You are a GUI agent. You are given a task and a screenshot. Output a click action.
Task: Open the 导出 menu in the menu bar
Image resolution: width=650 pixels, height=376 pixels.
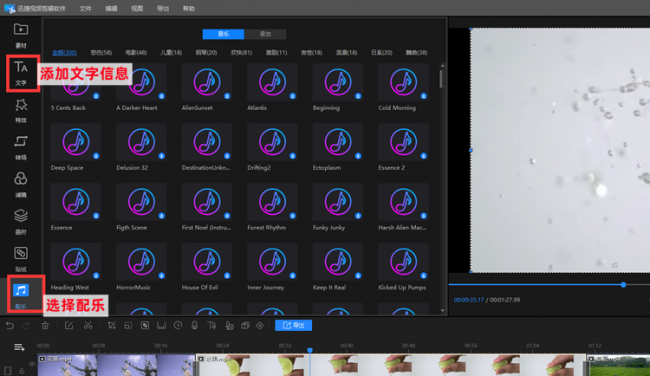[163, 8]
